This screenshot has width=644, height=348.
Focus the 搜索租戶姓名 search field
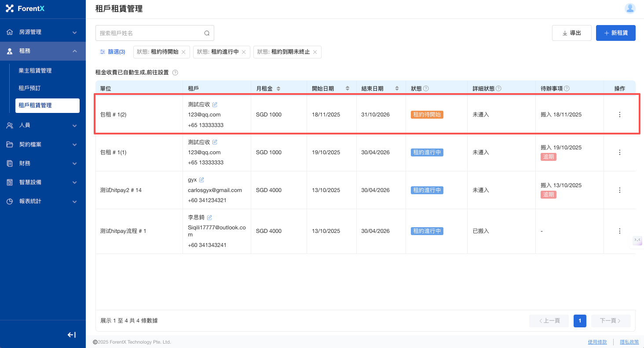[150, 33]
